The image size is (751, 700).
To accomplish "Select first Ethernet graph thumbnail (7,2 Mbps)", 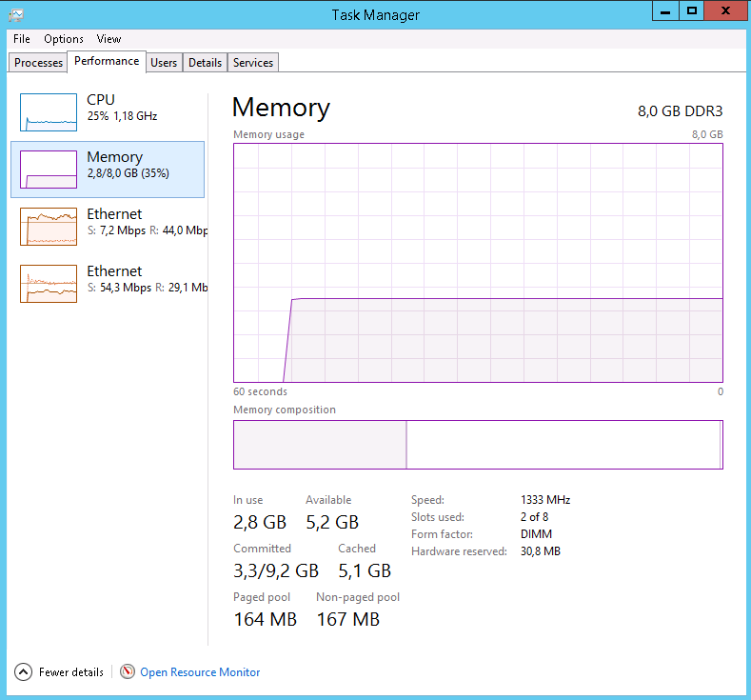I will pyautogui.click(x=49, y=227).
